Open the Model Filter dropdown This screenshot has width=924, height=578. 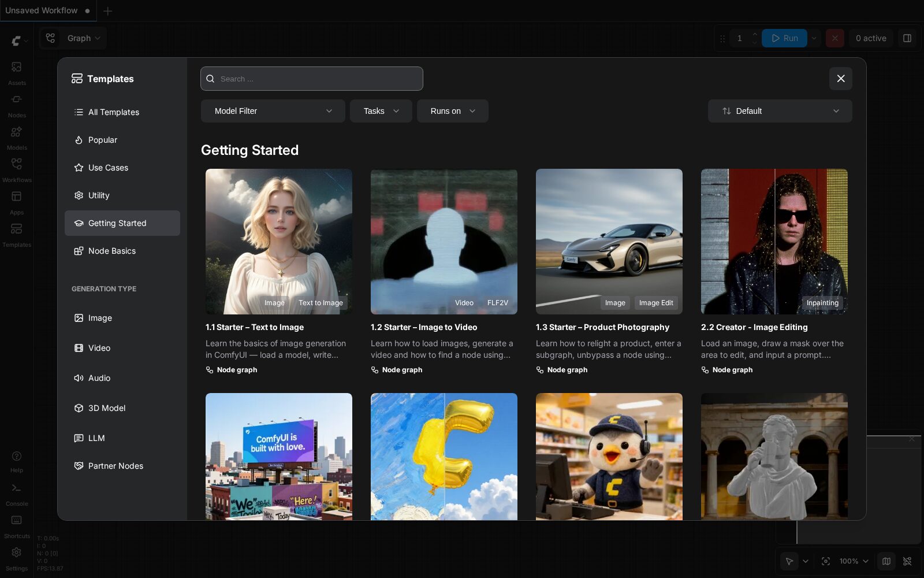coord(273,111)
